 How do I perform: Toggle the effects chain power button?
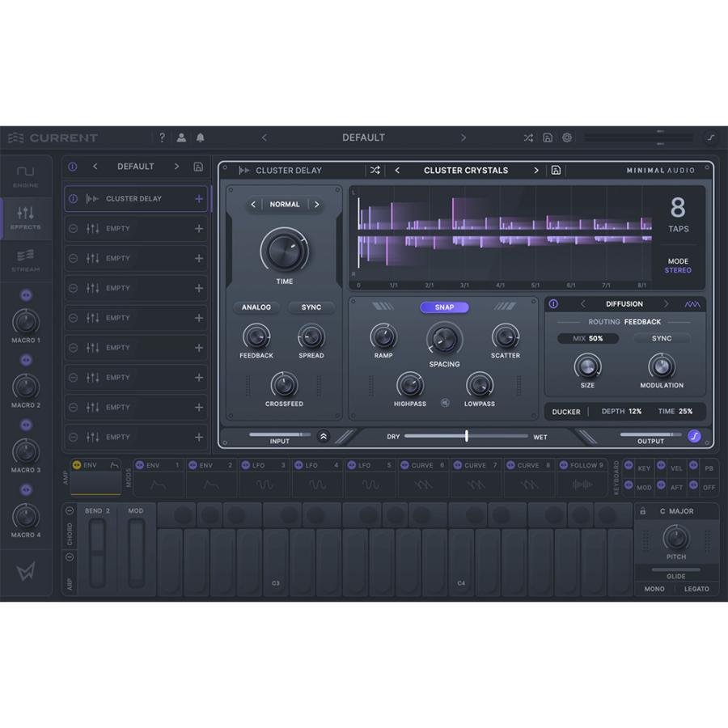(x=73, y=167)
